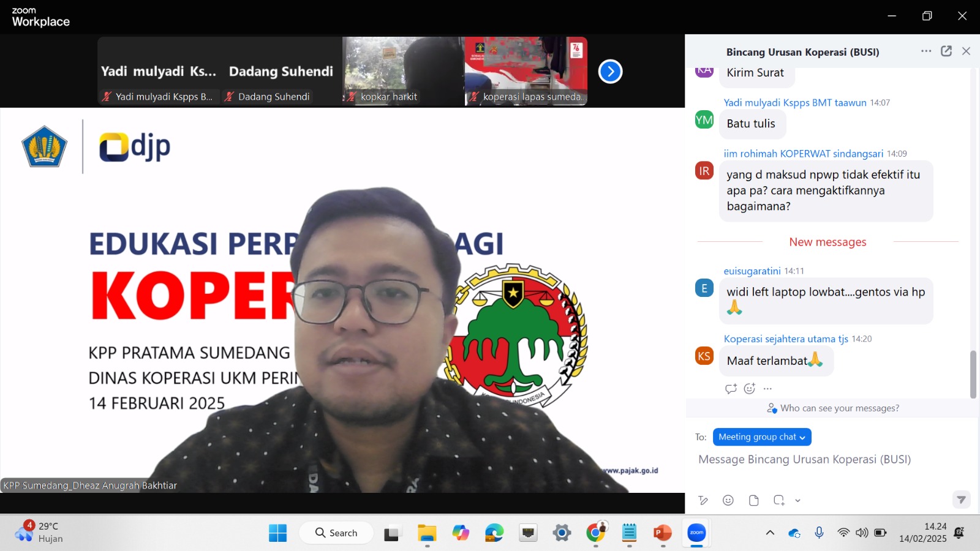Open more options in chat panel header
The width and height of the screenshot is (980, 551).
pyautogui.click(x=926, y=51)
